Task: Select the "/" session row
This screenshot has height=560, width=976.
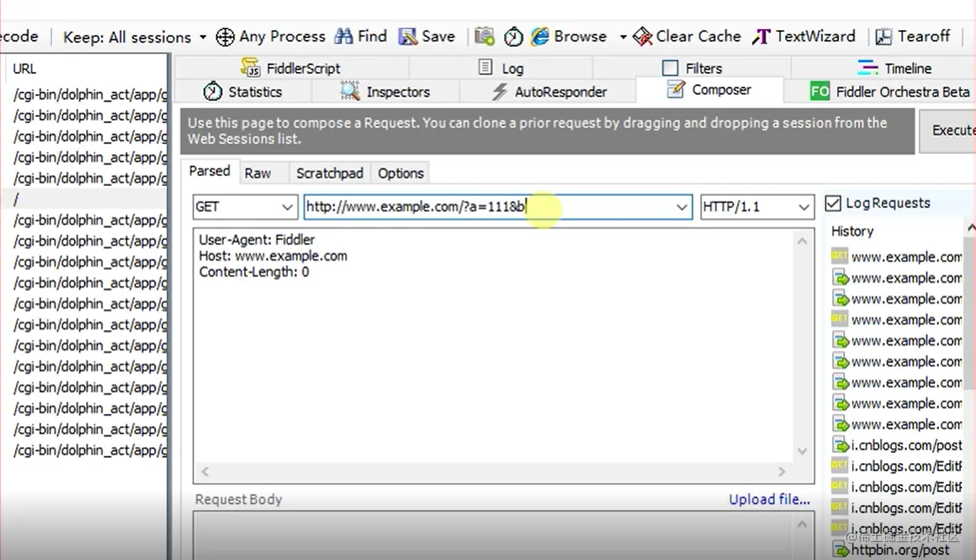Action: point(84,199)
